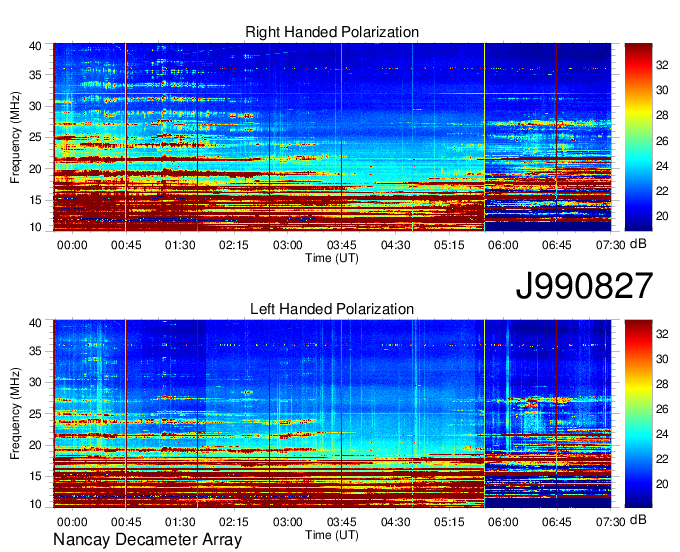Click the 30 value on the top colorbar scale
This screenshot has height=552, width=680.
pos(662,90)
